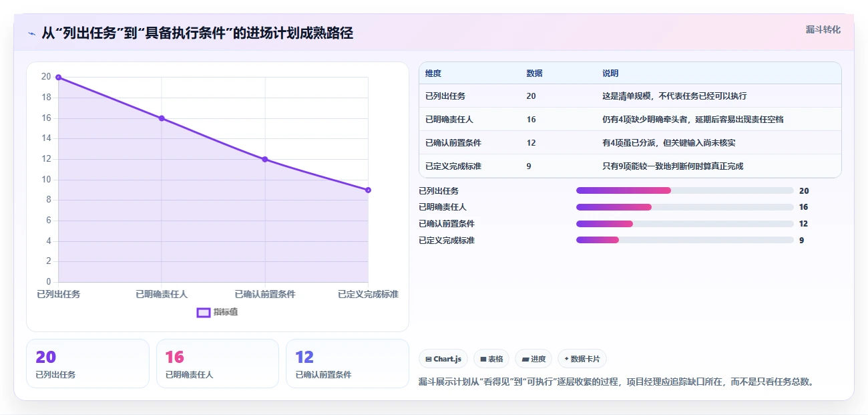Click the Chart.js chip

point(443,359)
